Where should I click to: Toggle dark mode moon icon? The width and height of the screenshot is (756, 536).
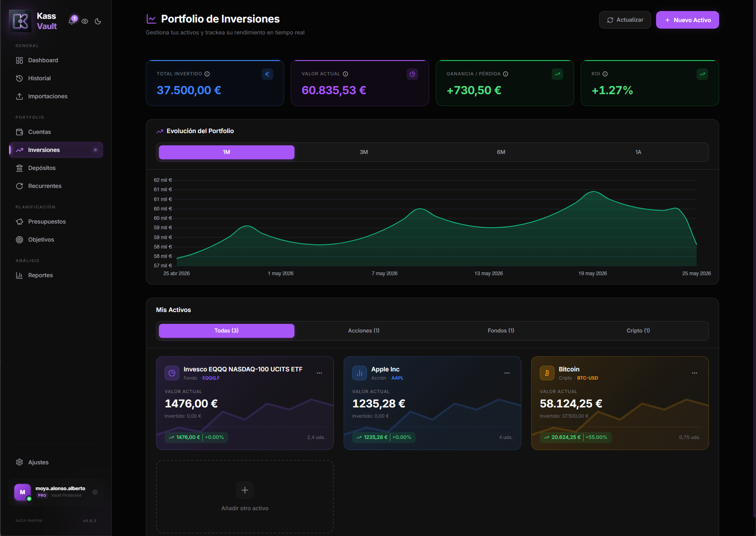tap(98, 21)
